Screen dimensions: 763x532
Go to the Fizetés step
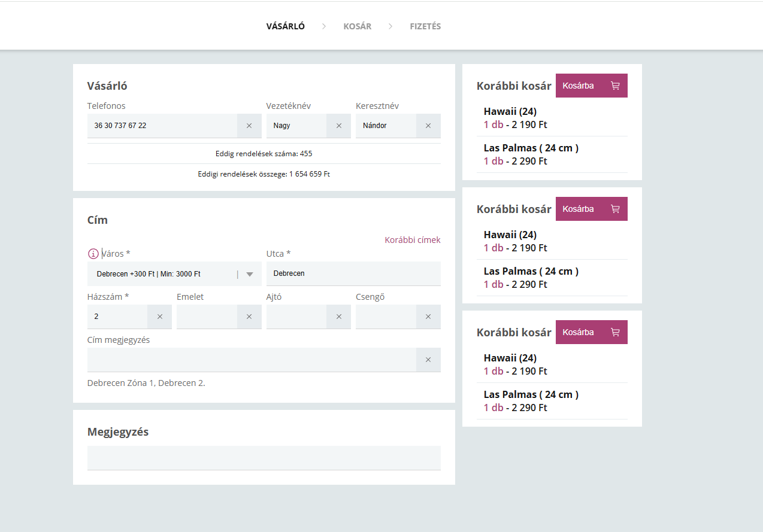pos(425,26)
